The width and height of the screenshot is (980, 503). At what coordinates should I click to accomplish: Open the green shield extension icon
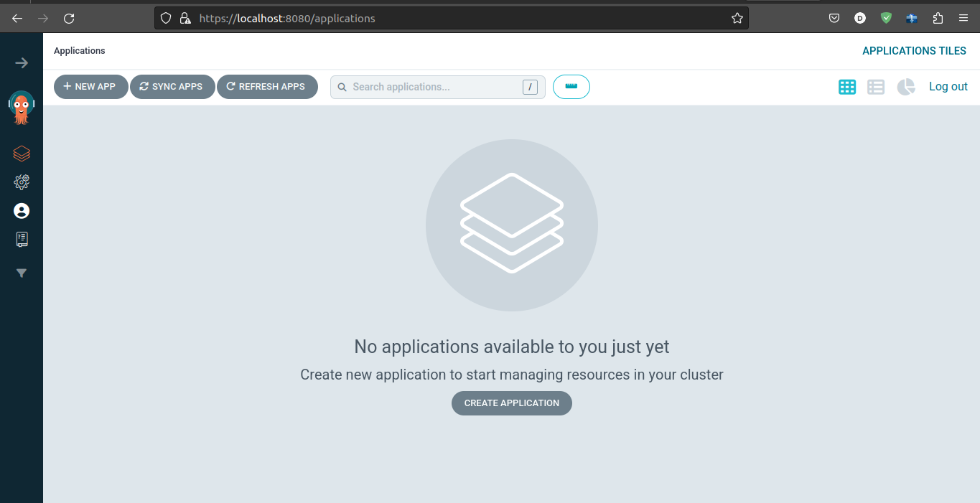[886, 19]
